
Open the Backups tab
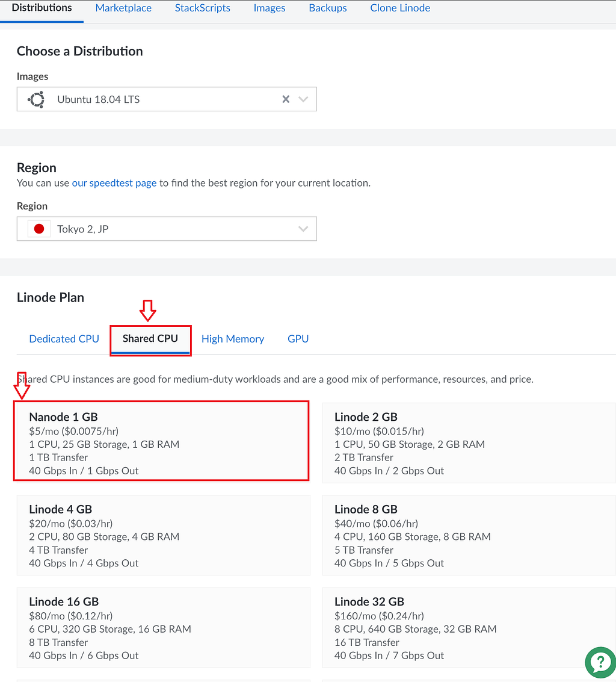pos(328,8)
